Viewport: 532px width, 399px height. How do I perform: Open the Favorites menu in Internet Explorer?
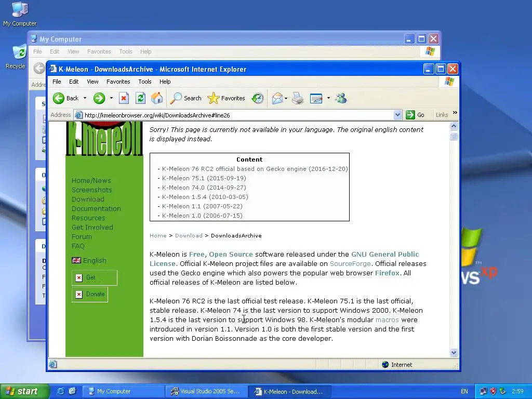(x=118, y=82)
